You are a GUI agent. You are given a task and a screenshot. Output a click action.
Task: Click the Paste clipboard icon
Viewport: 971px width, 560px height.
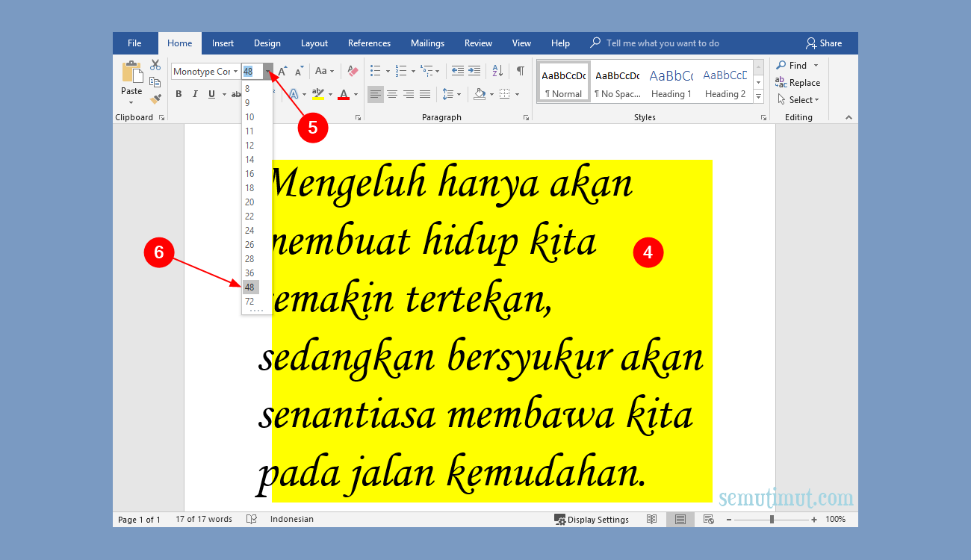[x=131, y=72]
